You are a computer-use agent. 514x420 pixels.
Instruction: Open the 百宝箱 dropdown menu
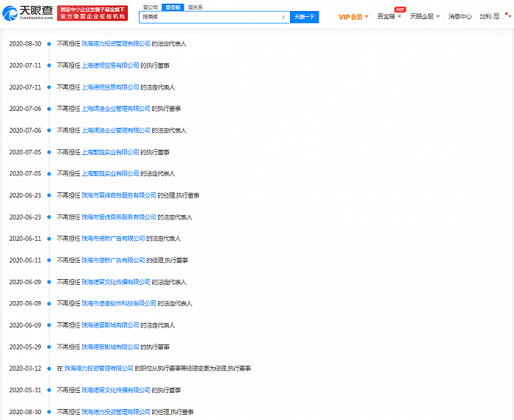click(389, 16)
